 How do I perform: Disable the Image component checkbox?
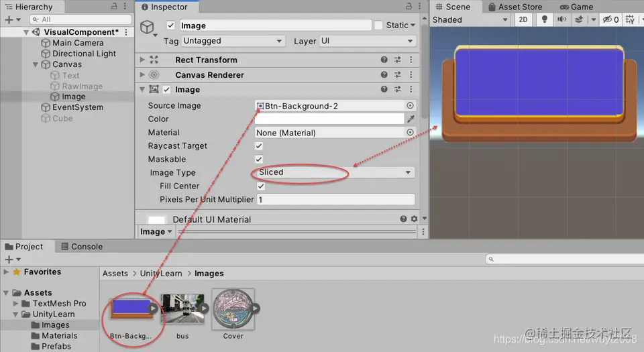tap(166, 89)
